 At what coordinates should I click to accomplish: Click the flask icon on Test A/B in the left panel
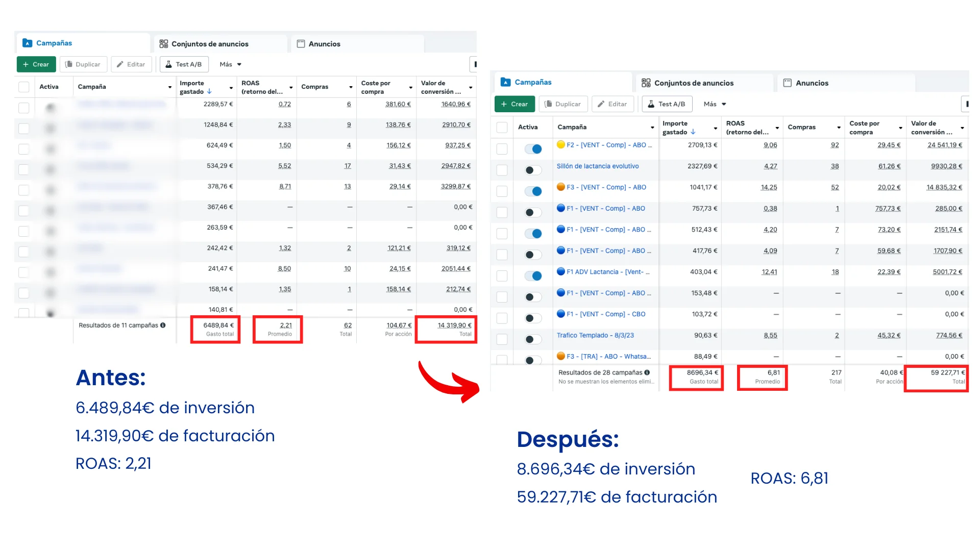click(x=168, y=64)
